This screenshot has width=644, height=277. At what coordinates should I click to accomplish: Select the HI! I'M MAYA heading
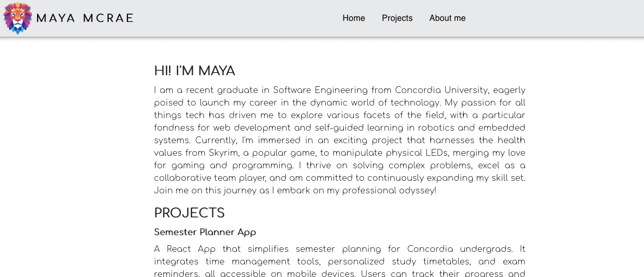195,71
